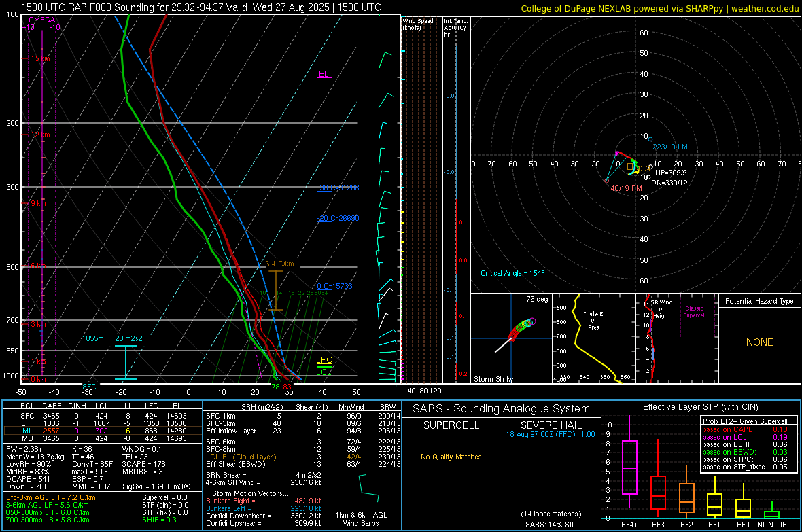Screen dimensions: 802x532
Task: Select the EFF parcel row
Action: 103,423
